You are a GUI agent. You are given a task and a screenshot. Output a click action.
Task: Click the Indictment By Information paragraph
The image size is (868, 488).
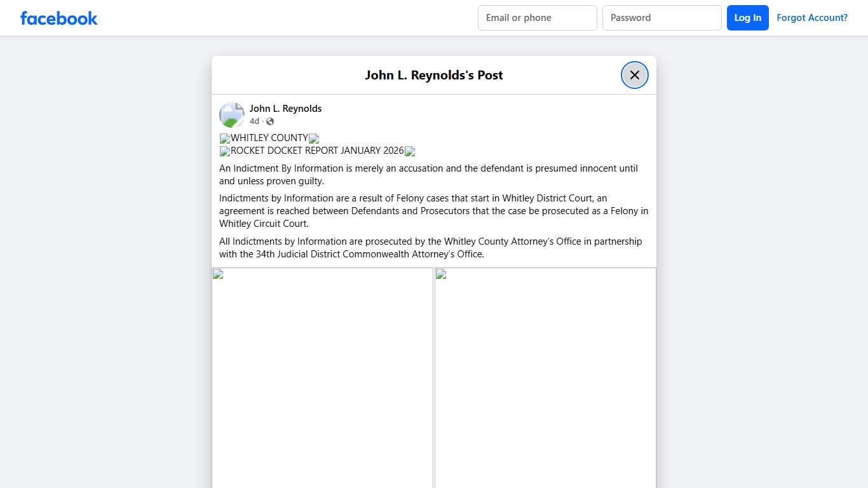428,174
